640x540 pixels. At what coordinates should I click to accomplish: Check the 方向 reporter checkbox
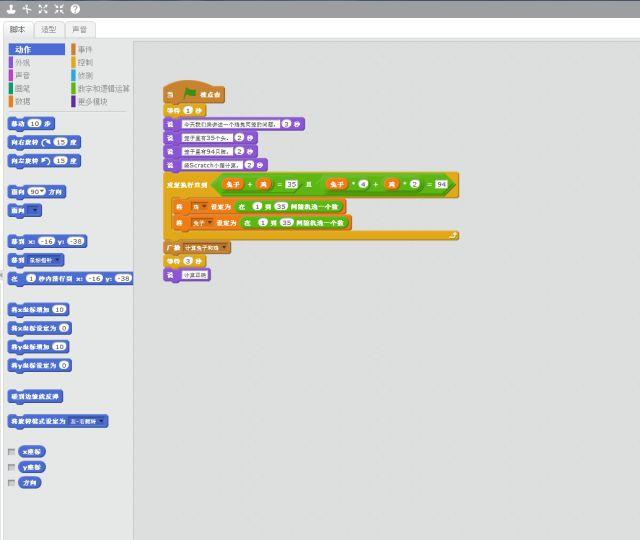click(x=12, y=483)
